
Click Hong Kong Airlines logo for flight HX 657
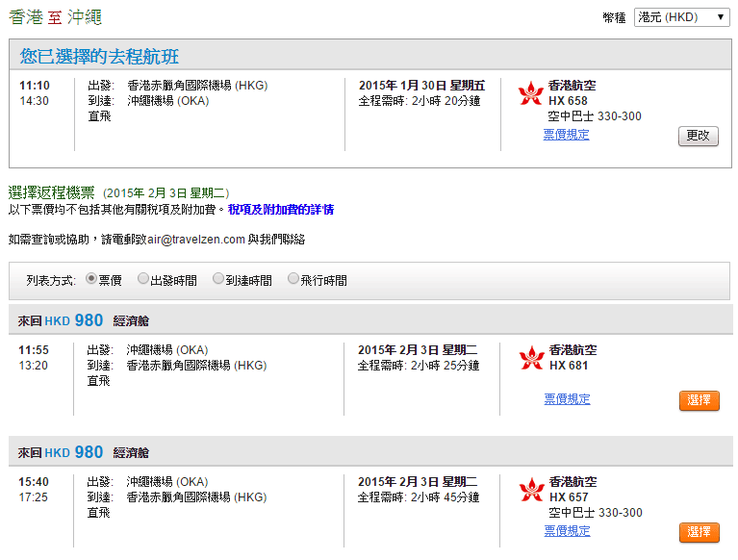(x=530, y=490)
